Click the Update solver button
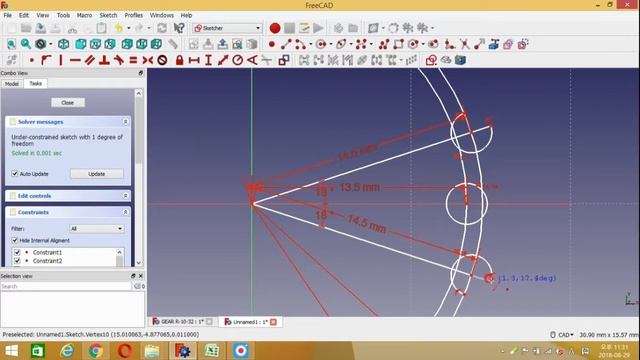 (97, 174)
